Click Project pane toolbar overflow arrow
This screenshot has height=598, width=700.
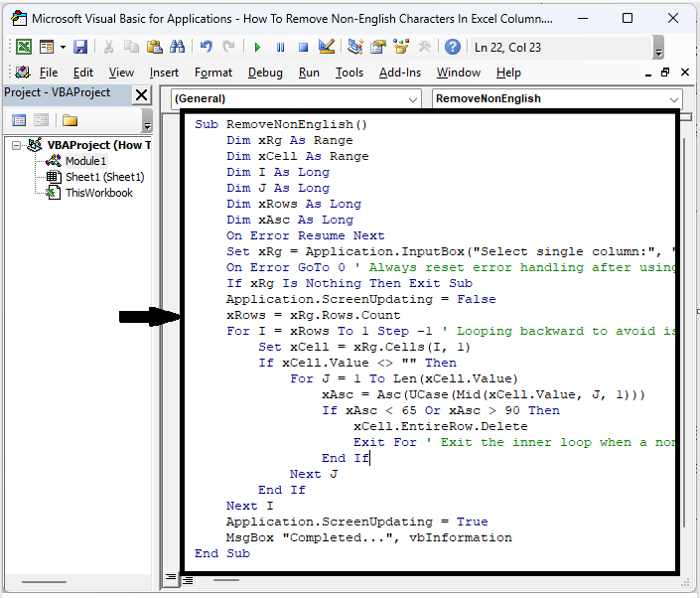pyautogui.click(x=147, y=121)
